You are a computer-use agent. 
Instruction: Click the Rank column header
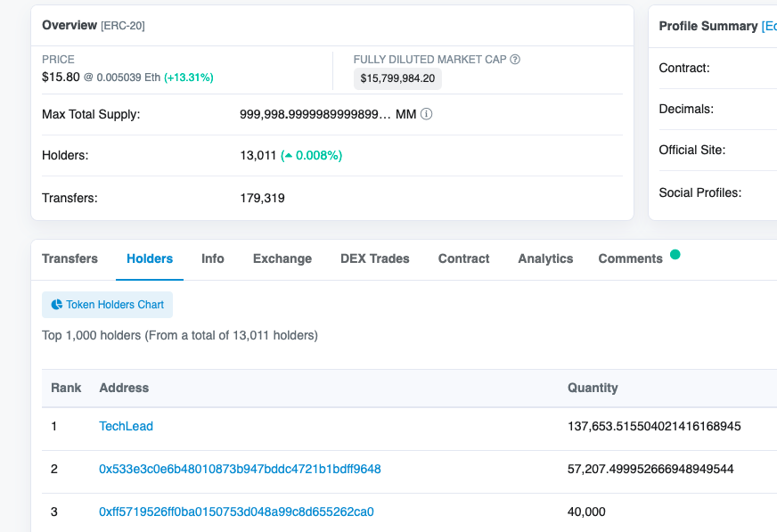tap(66, 388)
